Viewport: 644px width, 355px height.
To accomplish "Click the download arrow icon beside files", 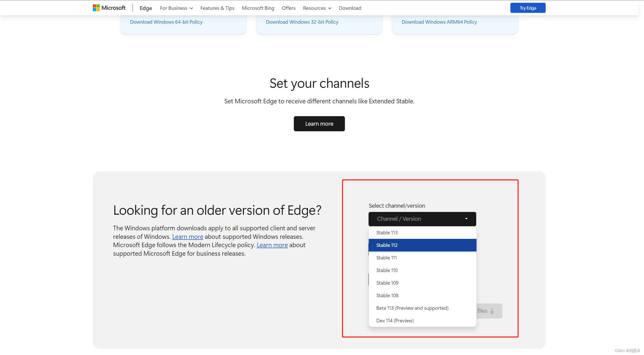I will 492,311.
